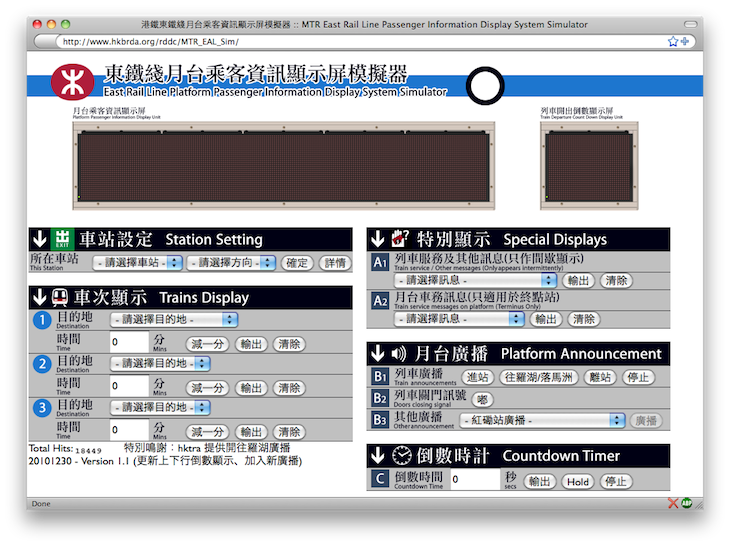The height and width of the screenshot is (541, 730).
Task: Click the 嘟 door closing signal button
Action: tap(482, 399)
